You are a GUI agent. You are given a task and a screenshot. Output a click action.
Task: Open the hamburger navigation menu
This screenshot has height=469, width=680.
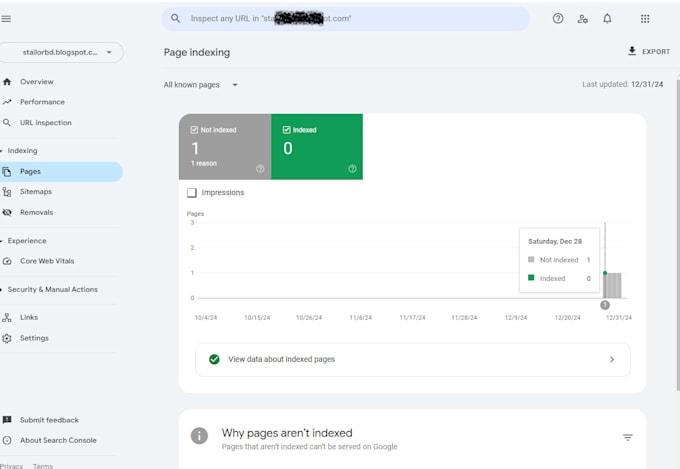[x=6, y=19]
